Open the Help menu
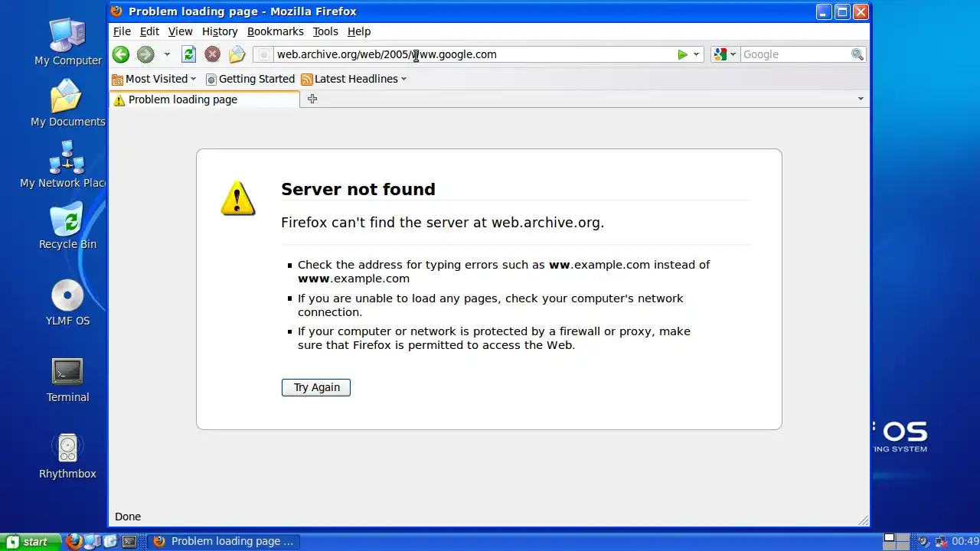Image resolution: width=980 pixels, height=551 pixels. coord(359,31)
